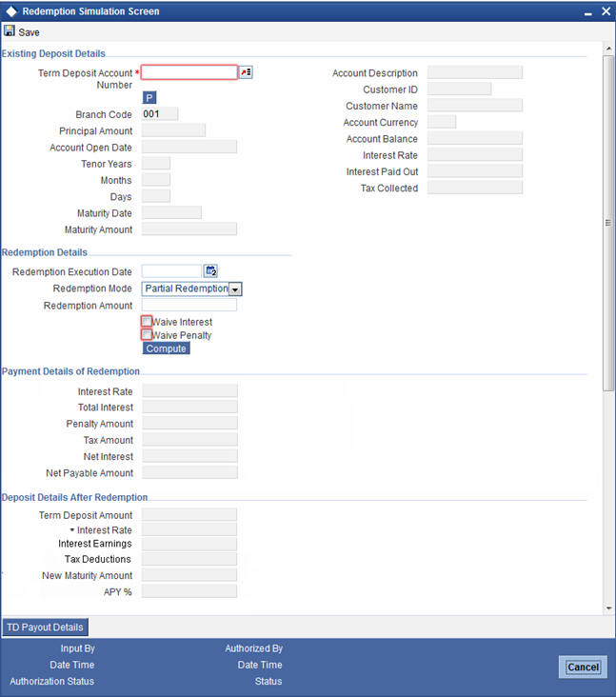
Task: Click the Cancel button
Action: [x=583, y=667]
